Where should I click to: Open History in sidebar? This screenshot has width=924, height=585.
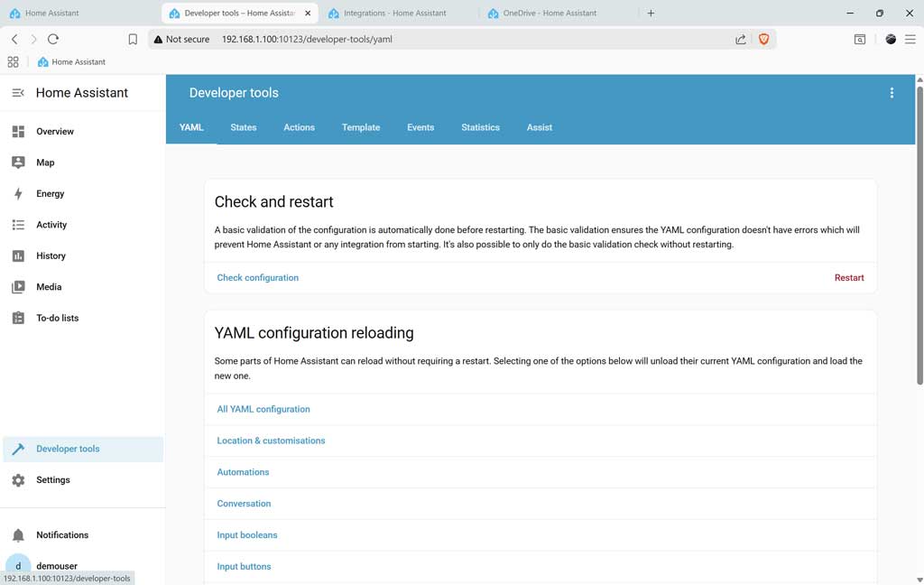pos(82,256)
